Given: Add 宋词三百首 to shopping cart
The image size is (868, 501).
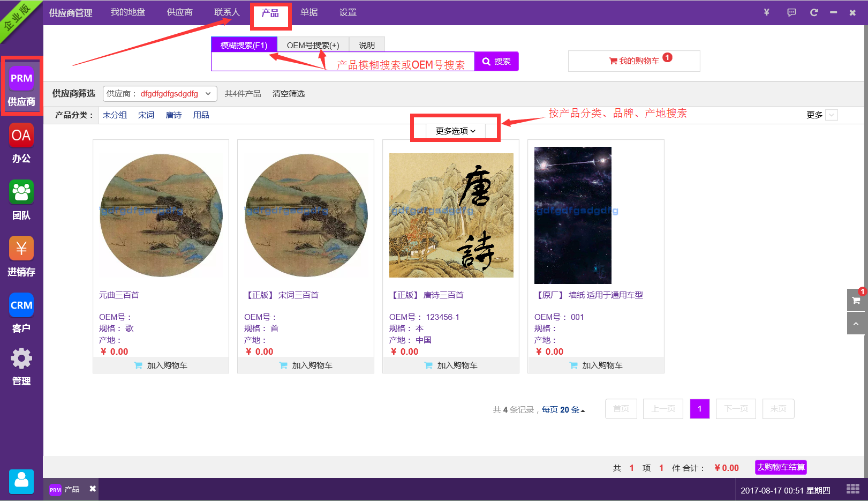Looking at the screenshot, I should click(306, 365).
